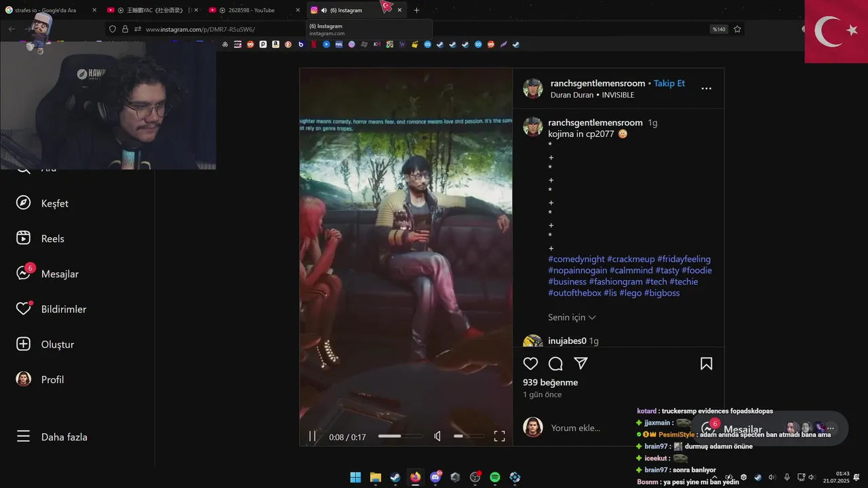
Task: Open the 939 beğenme likes list
Action: 550,382
